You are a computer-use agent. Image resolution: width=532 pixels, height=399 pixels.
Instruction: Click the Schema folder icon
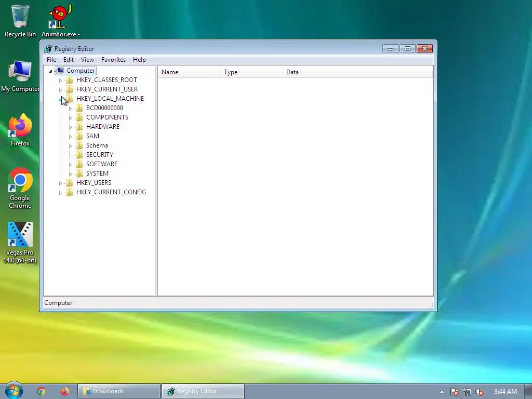(79, 145)
